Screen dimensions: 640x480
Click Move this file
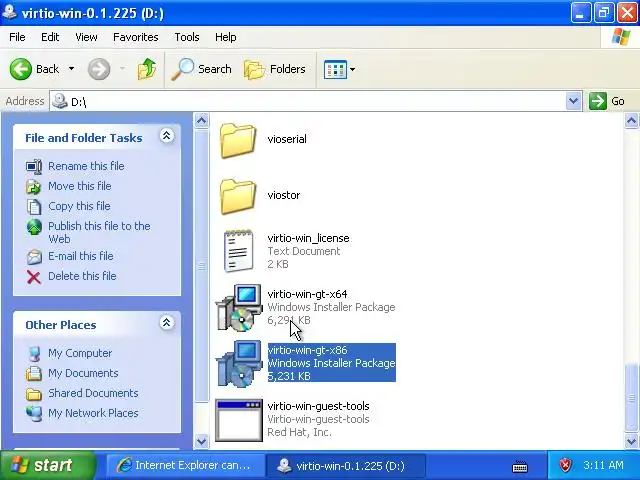click(x=80, y=186)
